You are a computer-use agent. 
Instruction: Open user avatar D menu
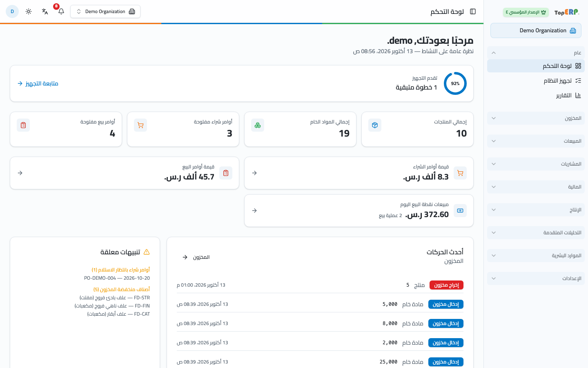[x=12, y=11]
